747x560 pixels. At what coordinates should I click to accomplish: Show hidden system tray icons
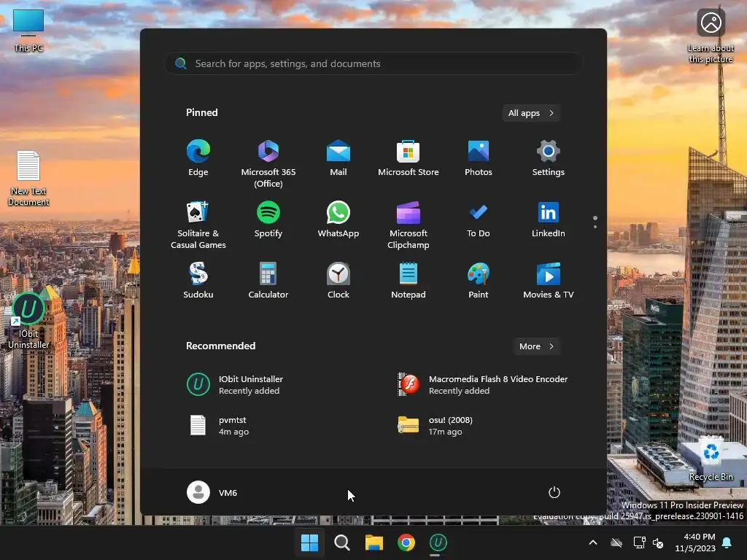(593, 542)
